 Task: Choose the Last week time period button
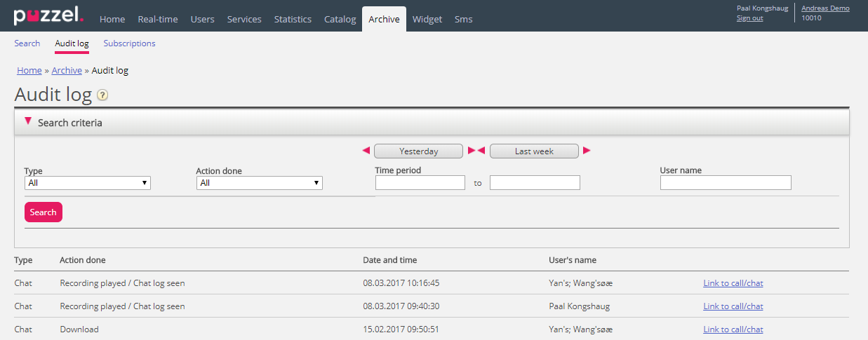click(x=534, y=151)
